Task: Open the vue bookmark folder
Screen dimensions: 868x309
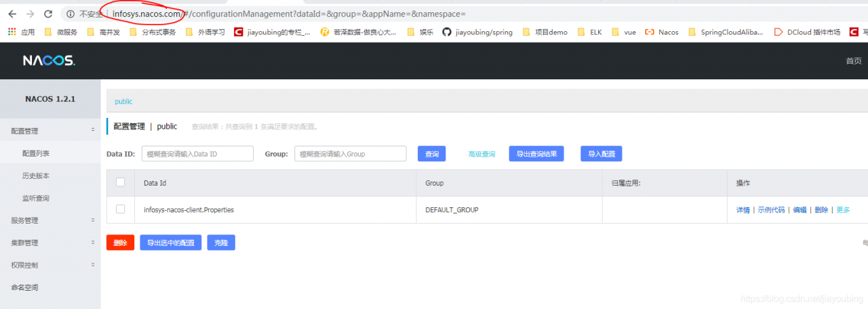Action: coord(623,32)
